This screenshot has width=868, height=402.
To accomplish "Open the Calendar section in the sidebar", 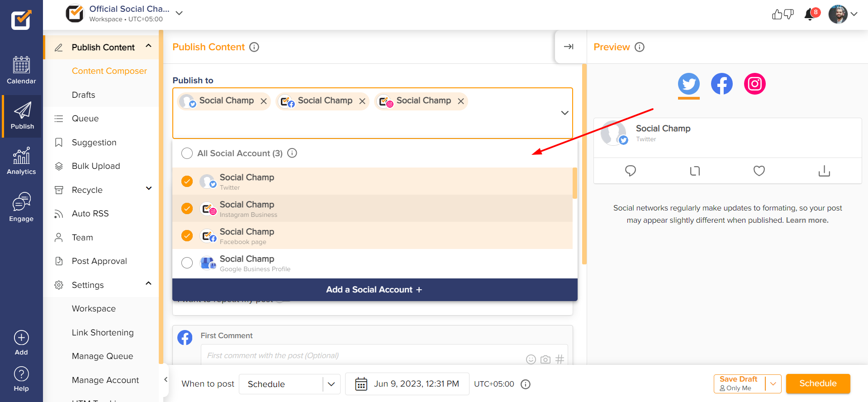I will coord(21,71).
